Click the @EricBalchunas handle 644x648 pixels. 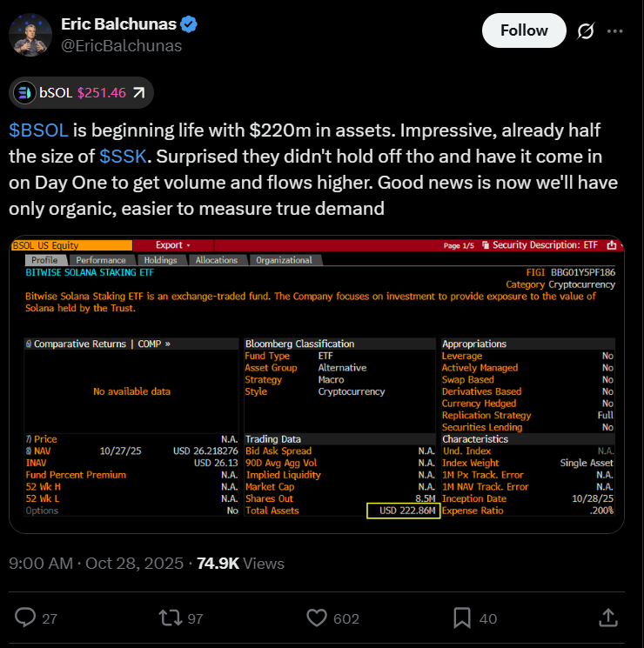pos(121,46)
